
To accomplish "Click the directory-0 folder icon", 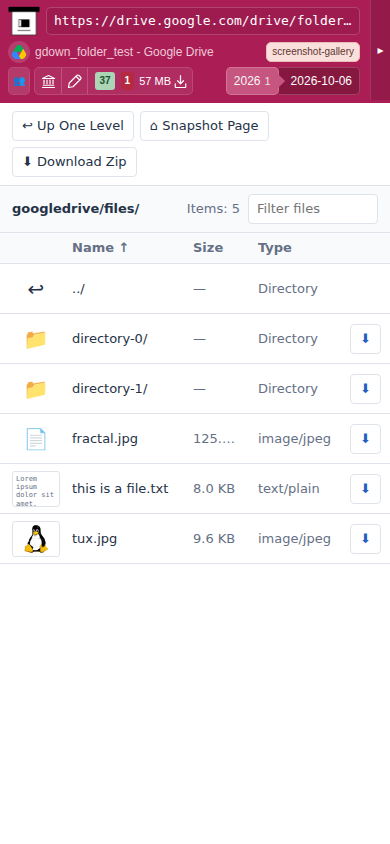I will pos(36,339).
